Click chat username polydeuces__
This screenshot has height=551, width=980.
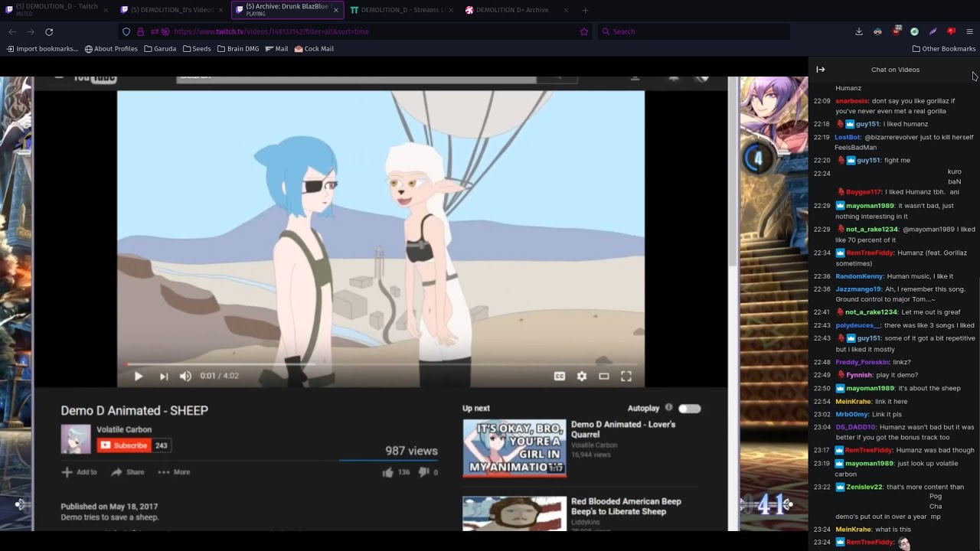coord(857,325)
